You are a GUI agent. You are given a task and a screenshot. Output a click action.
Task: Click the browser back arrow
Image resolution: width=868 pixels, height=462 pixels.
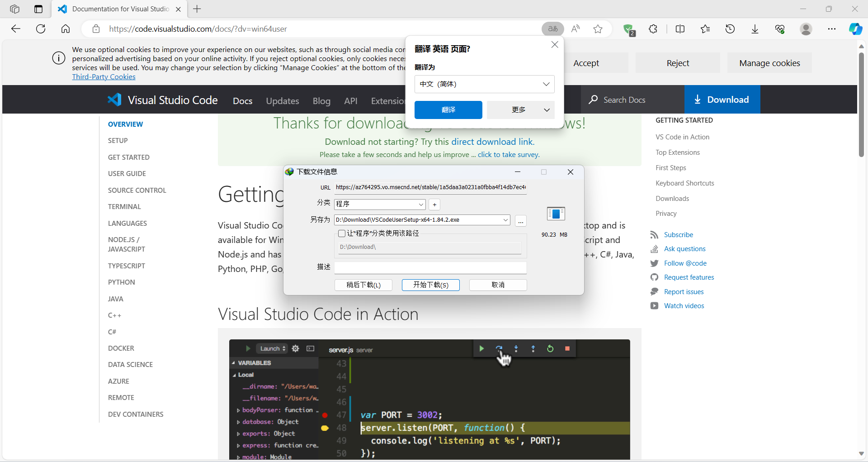pyautogui.click(x=16, y=29)
